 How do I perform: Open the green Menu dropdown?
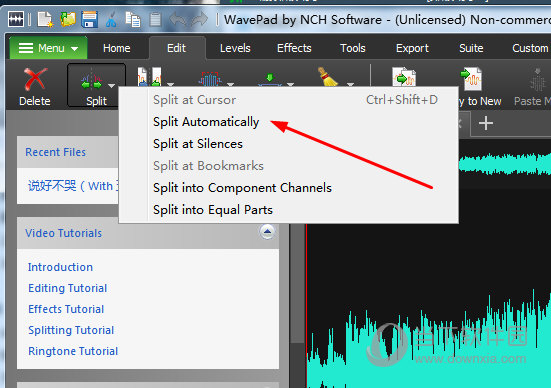[x=48, y=48]
